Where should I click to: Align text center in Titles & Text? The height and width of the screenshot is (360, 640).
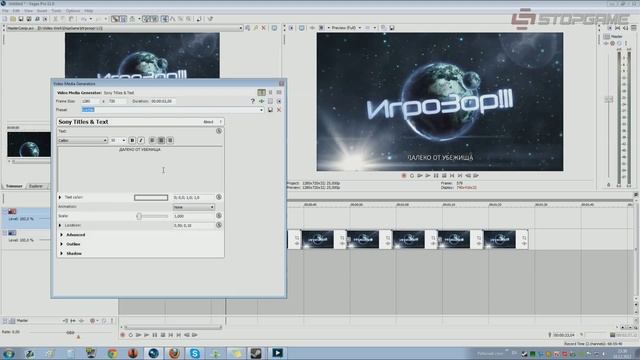coord(161,140)
